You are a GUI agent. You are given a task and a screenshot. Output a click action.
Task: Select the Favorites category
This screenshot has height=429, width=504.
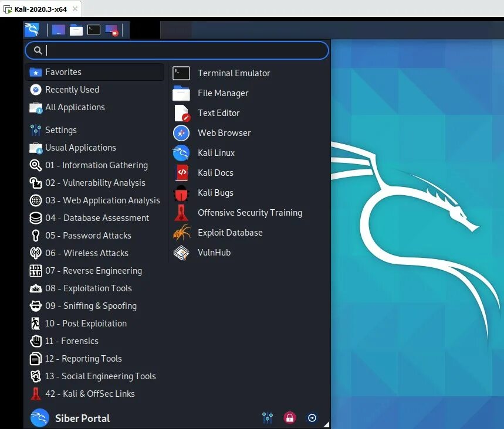[95, 72]
